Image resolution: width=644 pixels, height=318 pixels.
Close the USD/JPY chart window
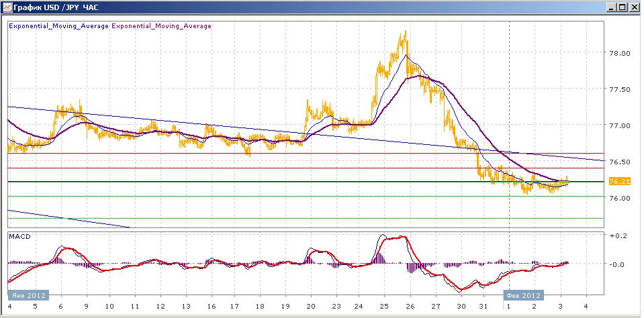634,7
